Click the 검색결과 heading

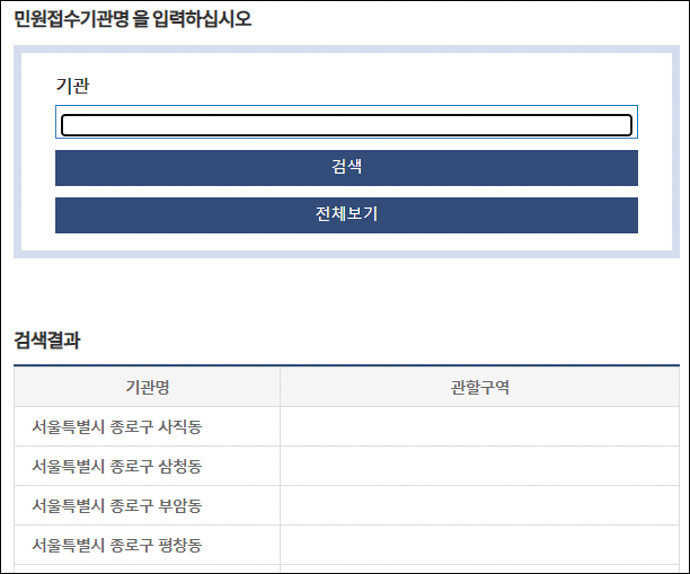point(47,340)
